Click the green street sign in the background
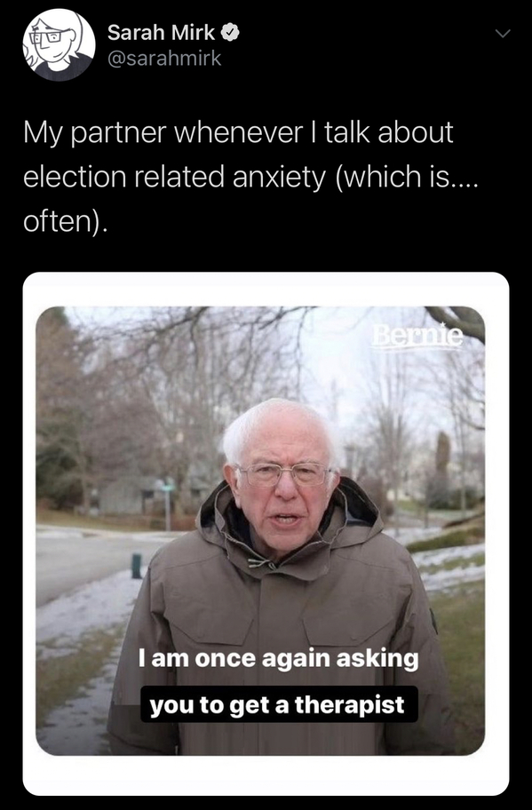The image size is (532, 810). (165, 487)
